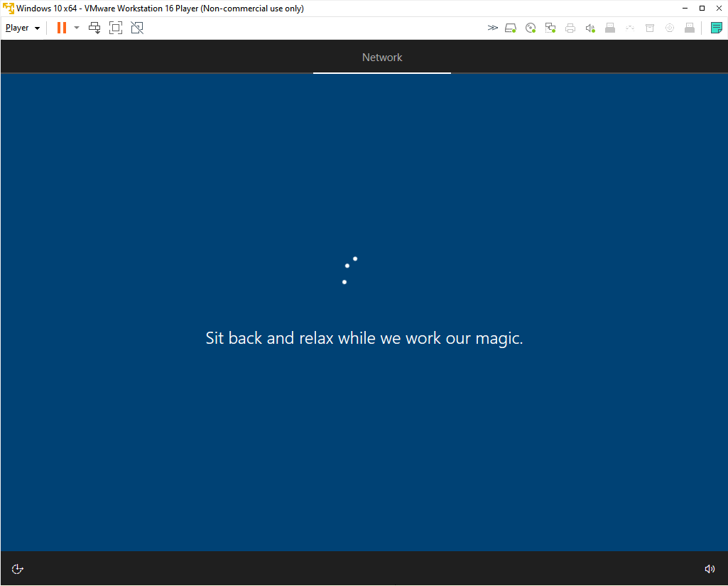Toggle Unity mode icon in toolbar

point(137,28)
